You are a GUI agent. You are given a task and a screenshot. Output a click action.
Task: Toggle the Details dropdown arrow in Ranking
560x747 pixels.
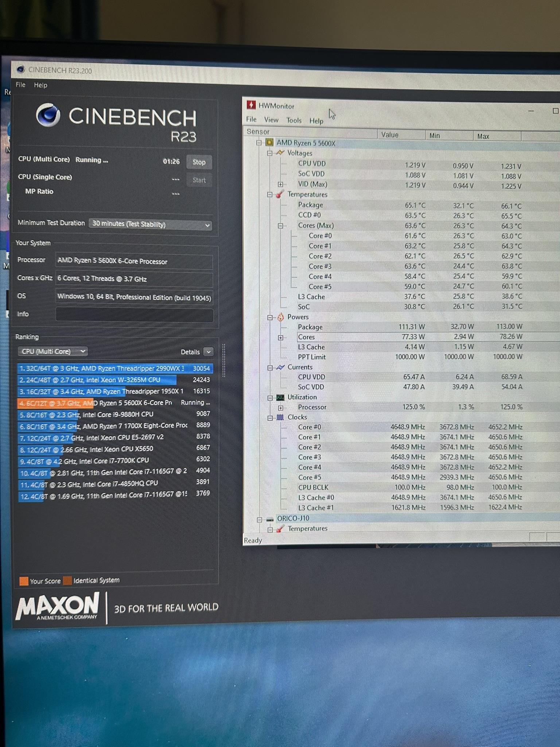pos(208,352)
